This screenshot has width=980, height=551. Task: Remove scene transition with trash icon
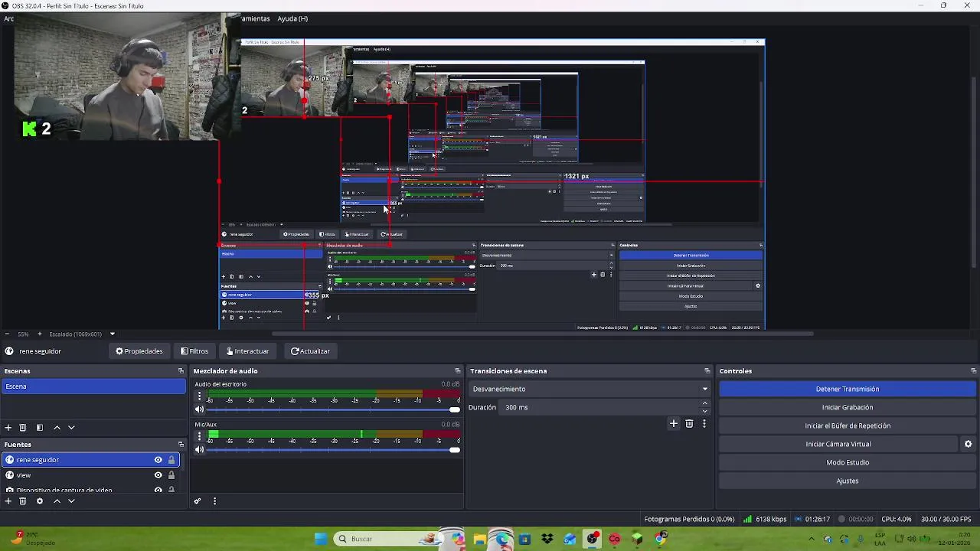pyautogui.click(x=689, y=423)
